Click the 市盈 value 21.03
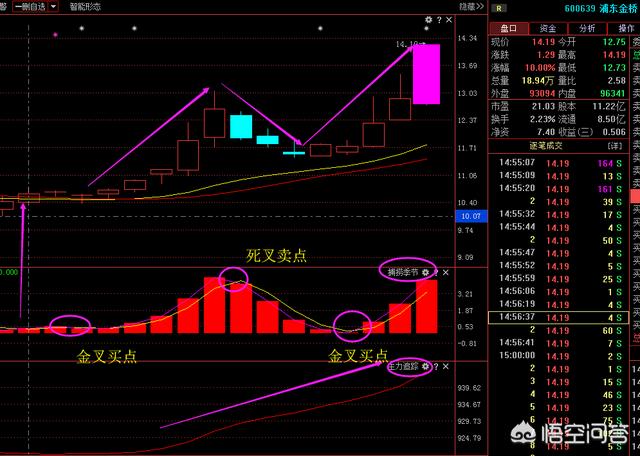Image resolution: width=640 pixels, height=456 pixels. tap(543, 107)
